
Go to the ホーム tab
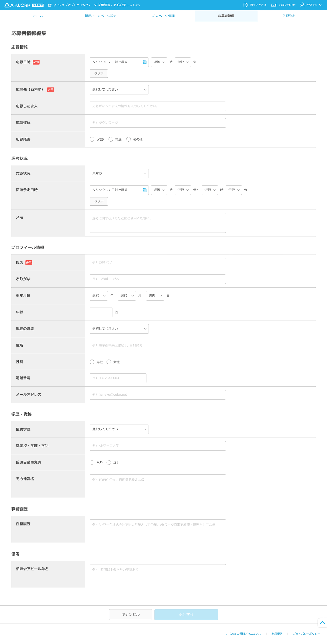coord(38,16)
